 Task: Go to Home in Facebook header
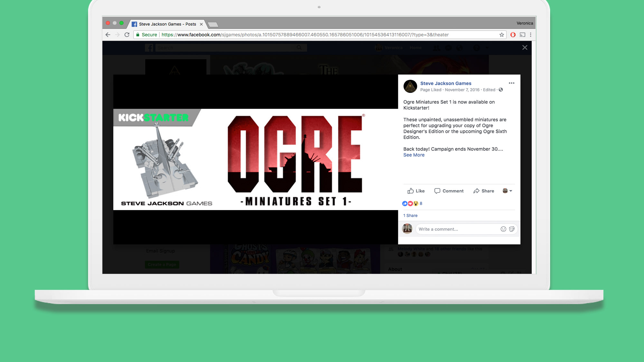pyautogui.click(x=416, y=48)
